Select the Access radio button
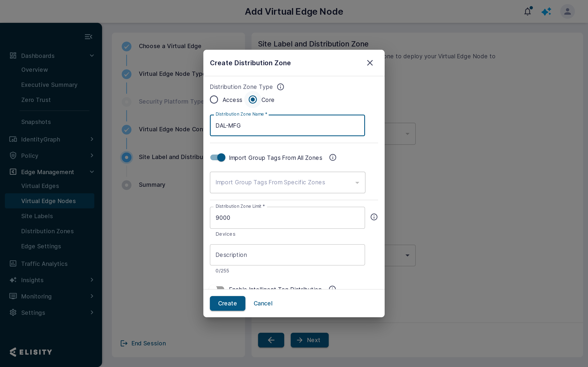This screenshot has width=588, height=367. [x=214, y=99]
